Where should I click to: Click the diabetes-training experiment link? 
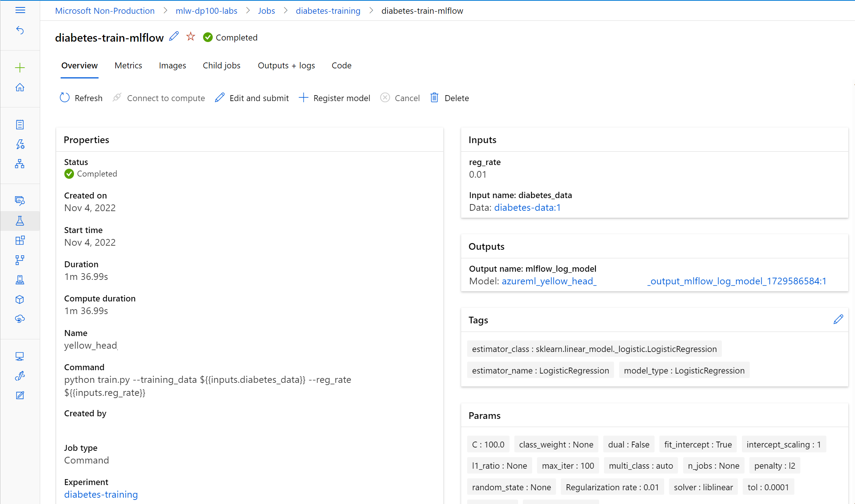tap(101, 494)
